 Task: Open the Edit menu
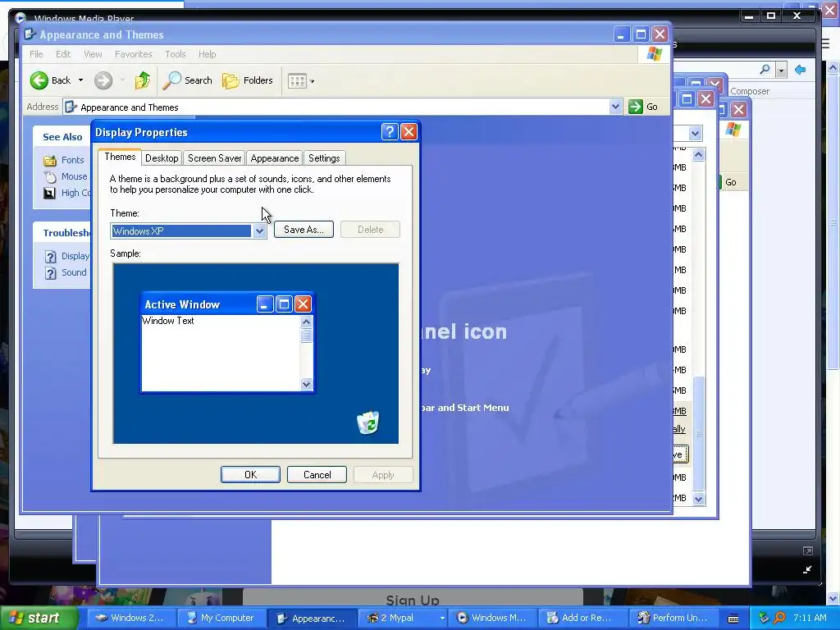63,54
